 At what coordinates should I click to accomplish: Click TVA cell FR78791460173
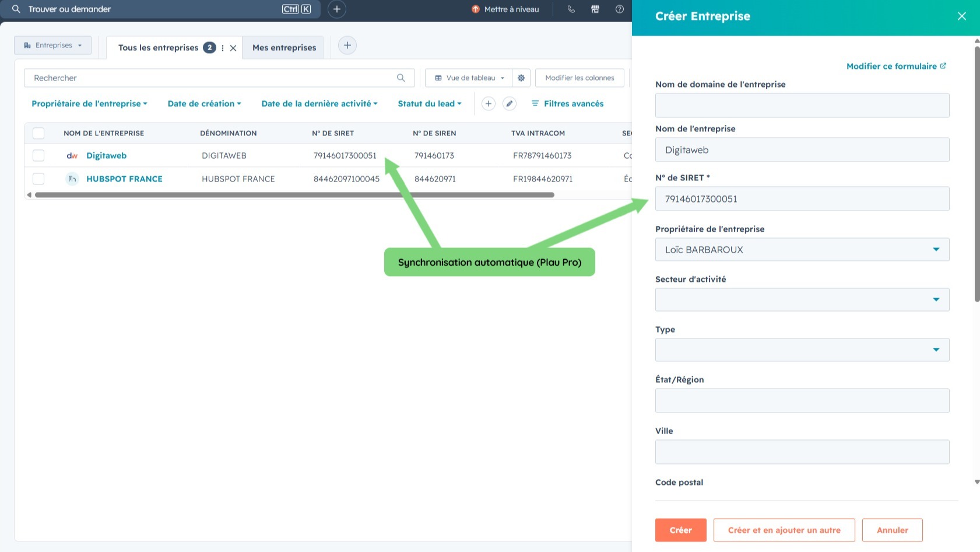(x=542, y=156)
